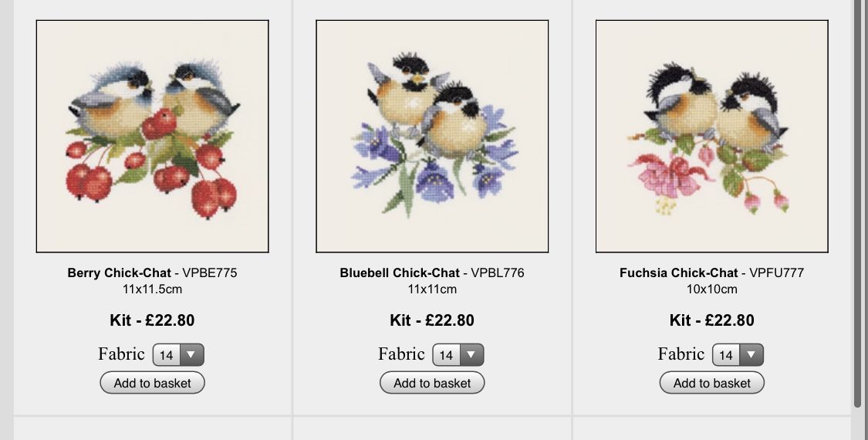Expand Fabric dropdown for Fuchsia Chick-Chat

[x=738, y=354]
